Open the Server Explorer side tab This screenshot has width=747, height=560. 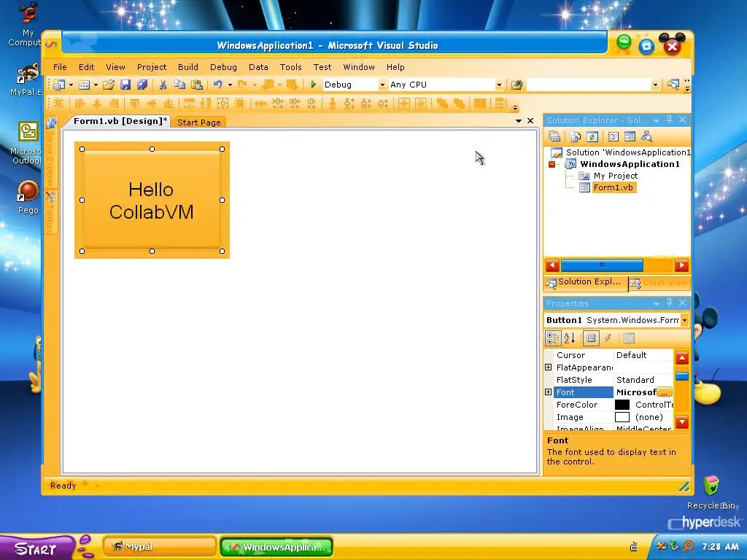click(50, 152)
